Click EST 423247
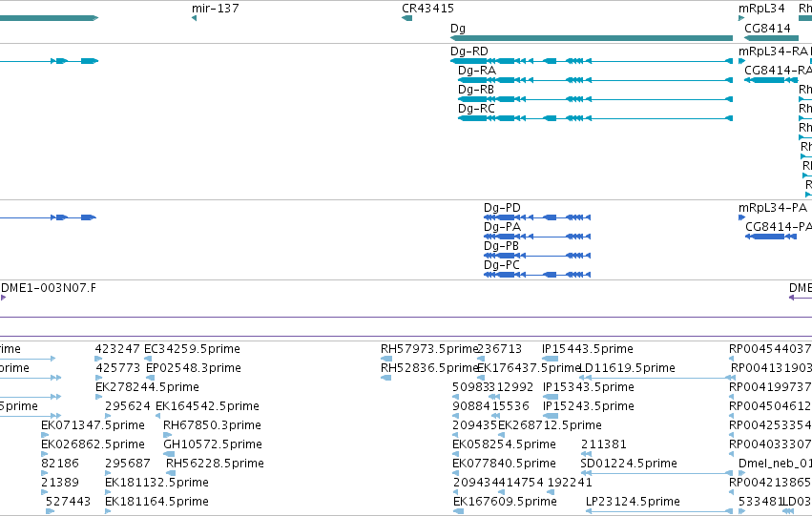Viewport: 812px width, 516px height. [117, 349]
